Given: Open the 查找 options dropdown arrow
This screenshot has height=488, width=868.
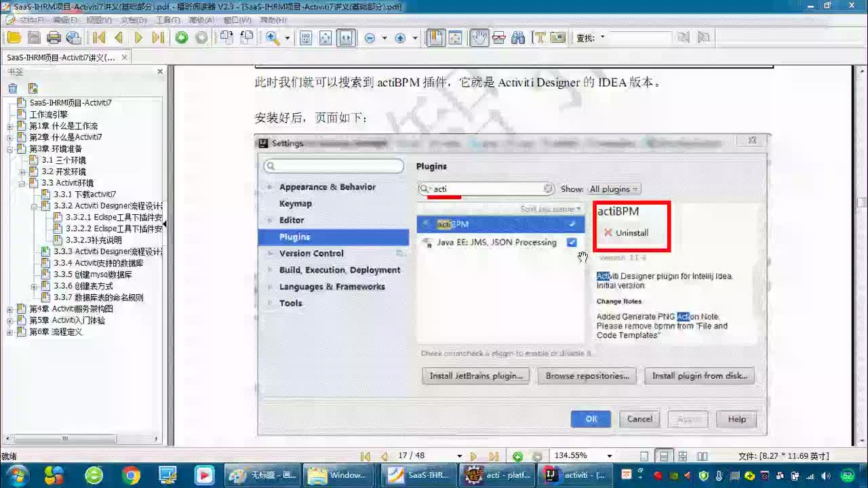Looking at the screenshot, I should (x=603, y=38).
